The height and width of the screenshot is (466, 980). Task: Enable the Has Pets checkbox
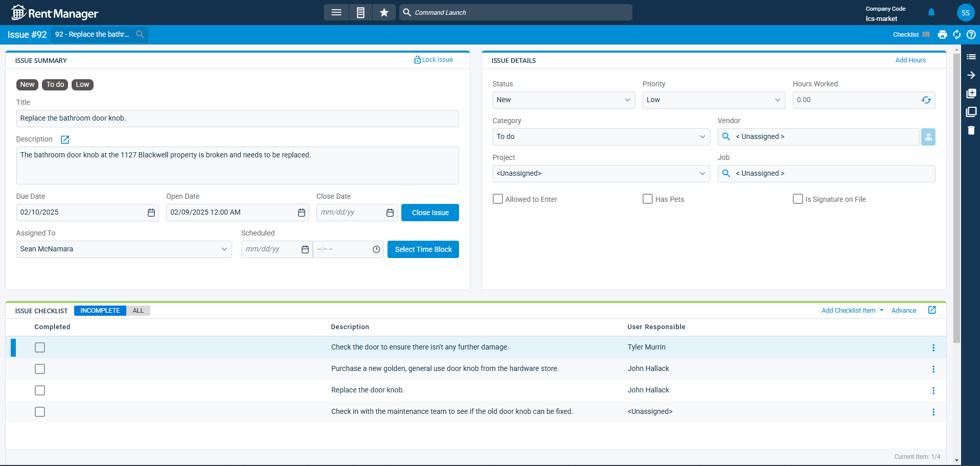tap(648, 199)
